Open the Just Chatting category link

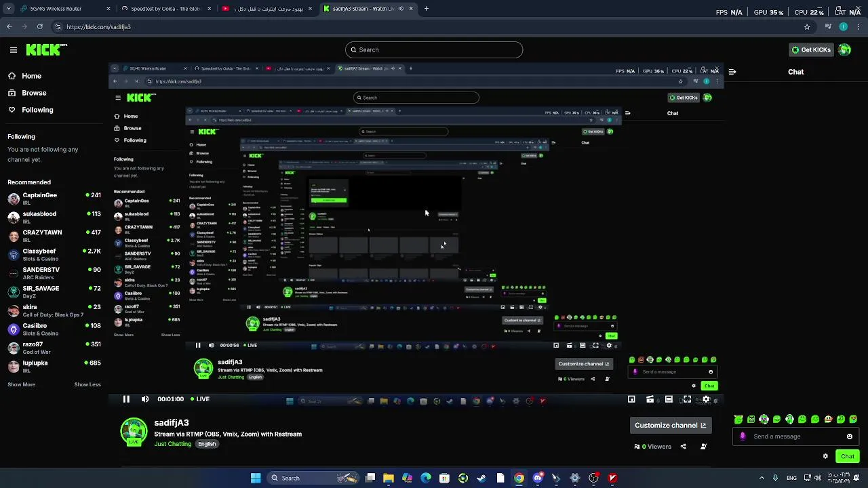[173, 444]
